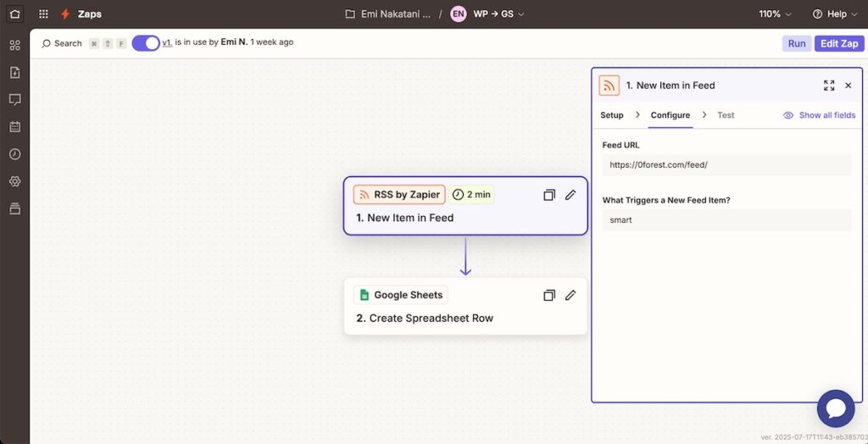Image resolution: width=868 pixels, height=444 pixels.
Task: Open the calendar sidebar icon
Action: (x=15, y=127)
